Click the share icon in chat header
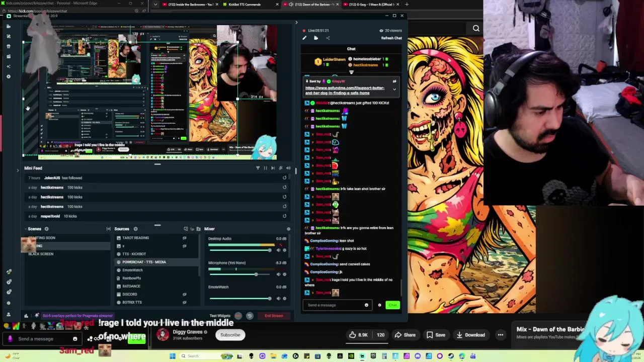Image resolution: width=644 pixels, height=362 pixels. click(x=328, y=38)
